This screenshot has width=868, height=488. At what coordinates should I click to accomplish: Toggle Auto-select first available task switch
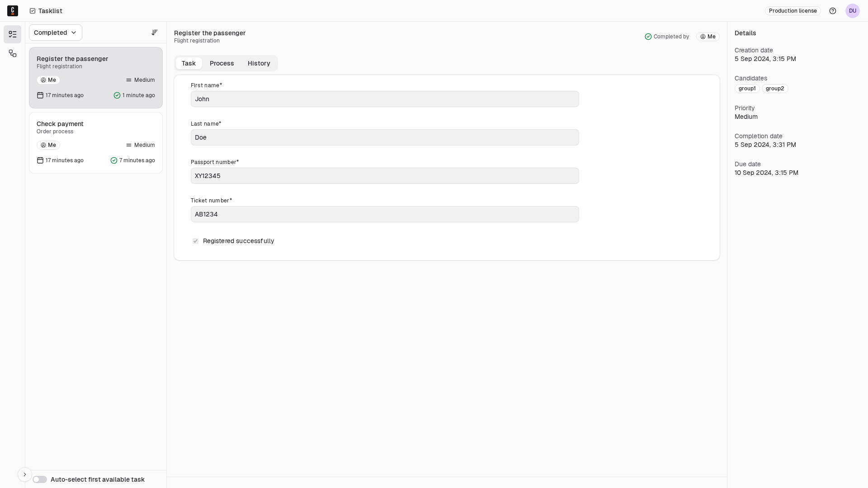pos(40,479)
